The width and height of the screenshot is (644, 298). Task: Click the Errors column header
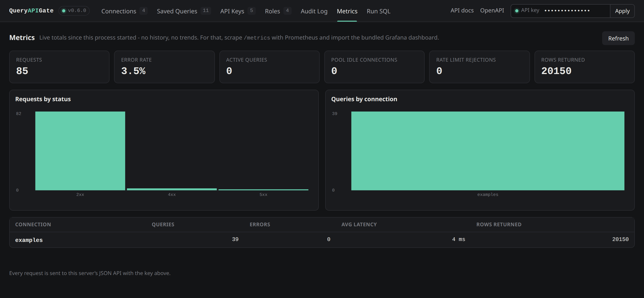(x=260, y=224)
